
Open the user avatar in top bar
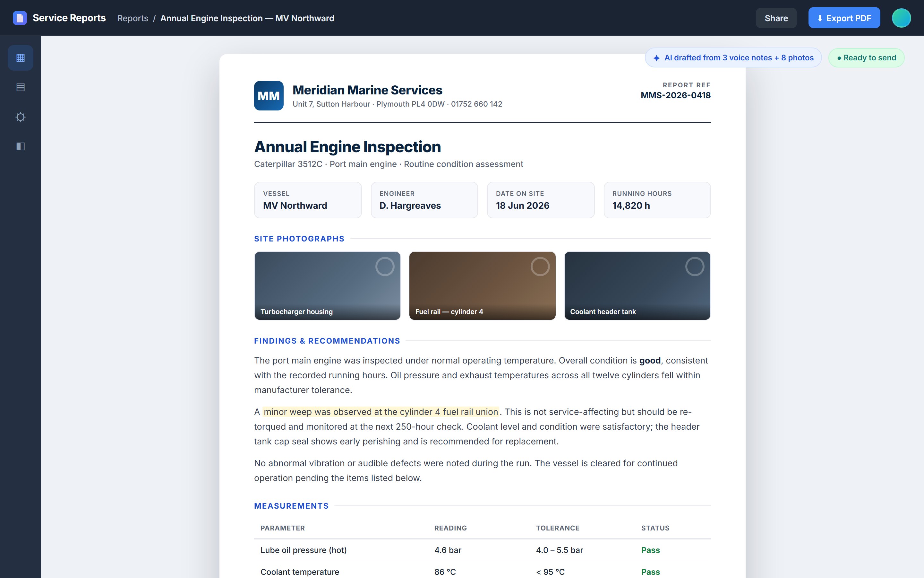pyautogui.click(x=901, y=18)
